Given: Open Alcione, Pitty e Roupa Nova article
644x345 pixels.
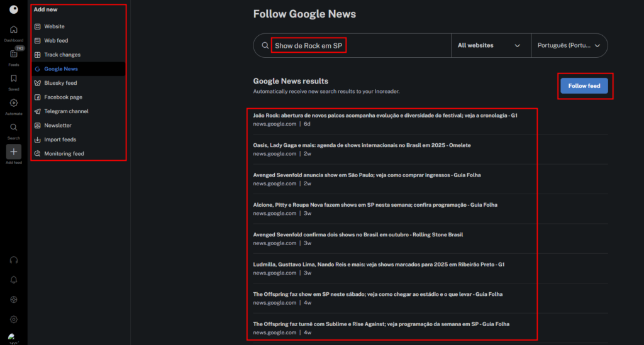Looking at the screenshot, I should pyautogui.click(x=375, y=205).
